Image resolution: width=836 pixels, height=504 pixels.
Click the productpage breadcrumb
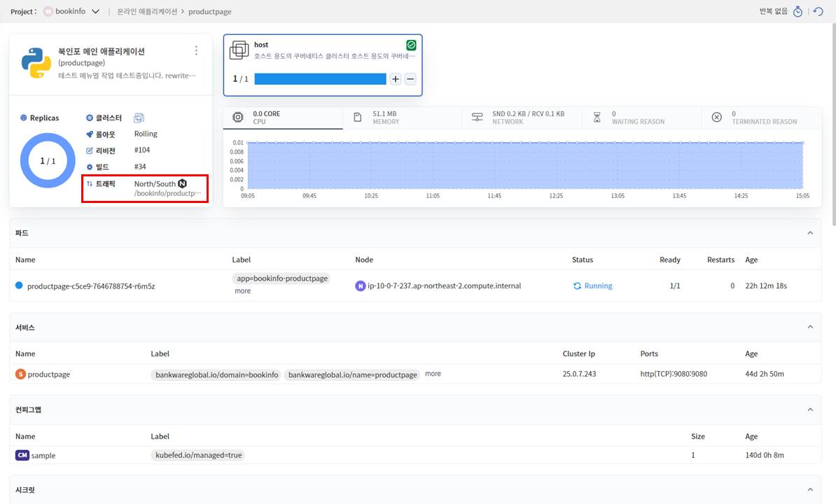(x=209, y=12)
